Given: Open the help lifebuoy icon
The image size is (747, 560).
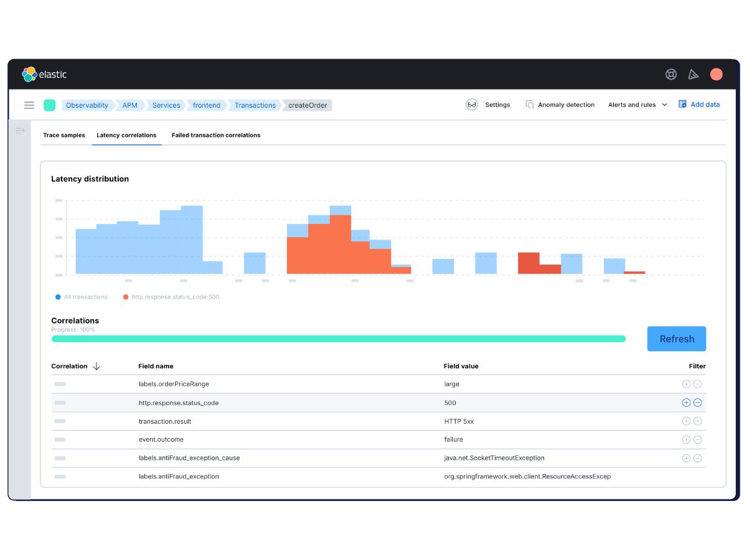Looking at the screenshot, I should pos(671,75).
